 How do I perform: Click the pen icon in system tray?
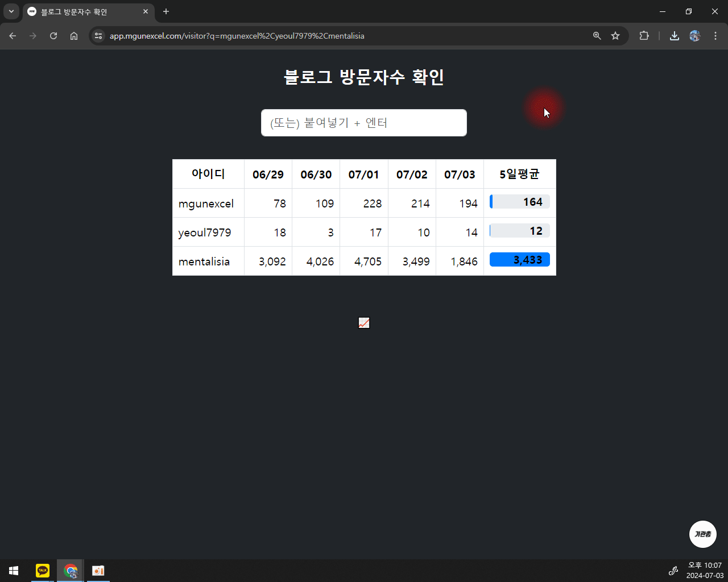coord(673,571)
